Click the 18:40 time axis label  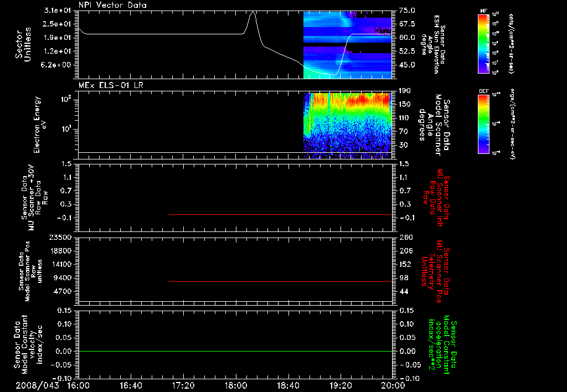[x=288, y=385]
